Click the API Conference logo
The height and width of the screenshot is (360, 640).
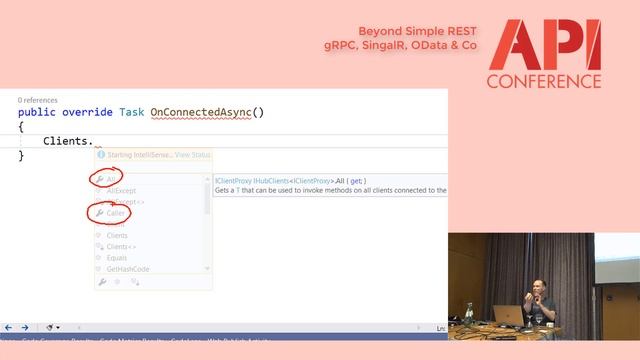[544, 53]
